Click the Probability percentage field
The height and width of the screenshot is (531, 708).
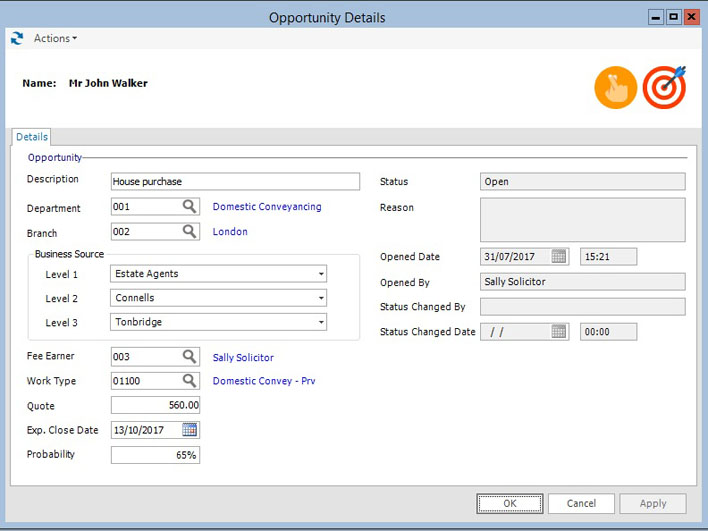(x=155, y=455)
